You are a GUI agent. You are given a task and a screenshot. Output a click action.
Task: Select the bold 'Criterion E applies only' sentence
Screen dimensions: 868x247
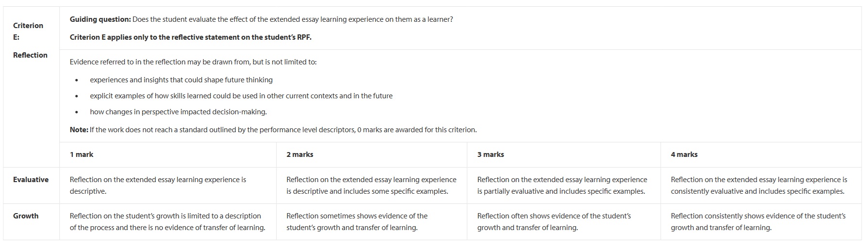(x=191, y=37)
